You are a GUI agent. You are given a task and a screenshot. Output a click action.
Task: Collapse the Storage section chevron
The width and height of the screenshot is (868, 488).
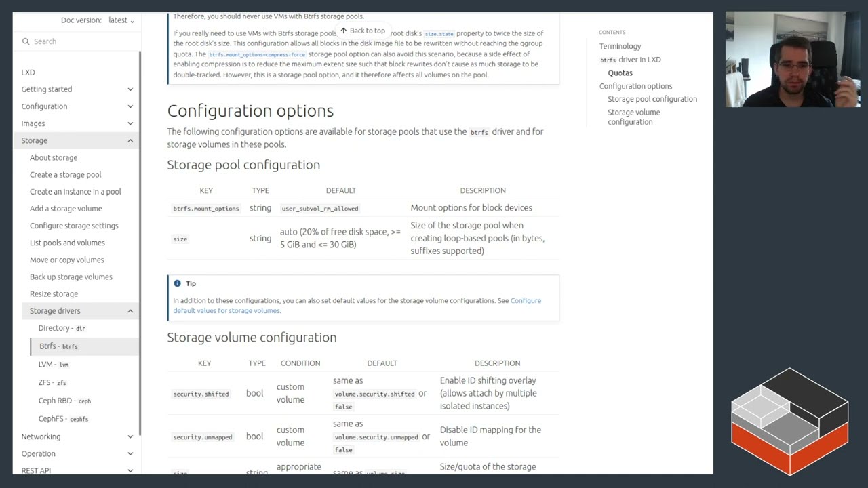tap(130, 140)
